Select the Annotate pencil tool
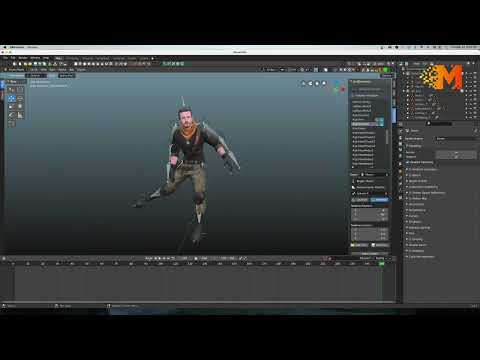The height and width of the screenshot is (360, 480). 11,115
